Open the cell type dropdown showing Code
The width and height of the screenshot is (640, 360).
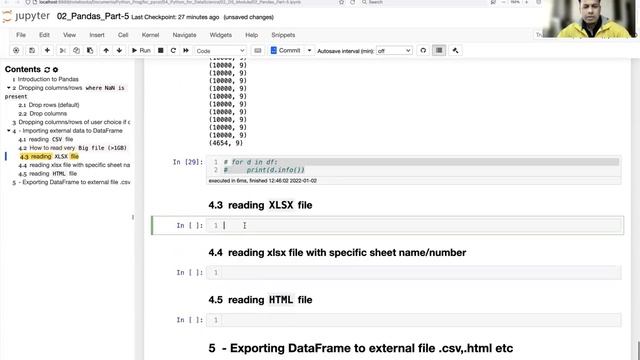(x=220, y=51)
